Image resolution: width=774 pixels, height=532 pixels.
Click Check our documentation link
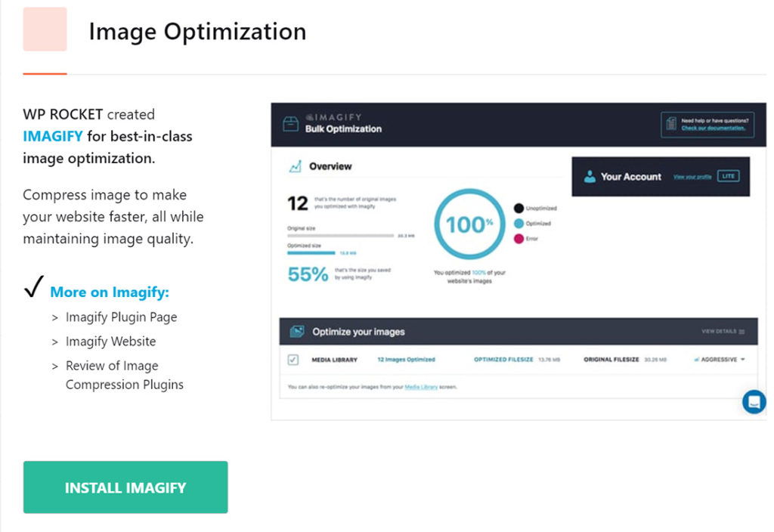[x=713, y=128]
